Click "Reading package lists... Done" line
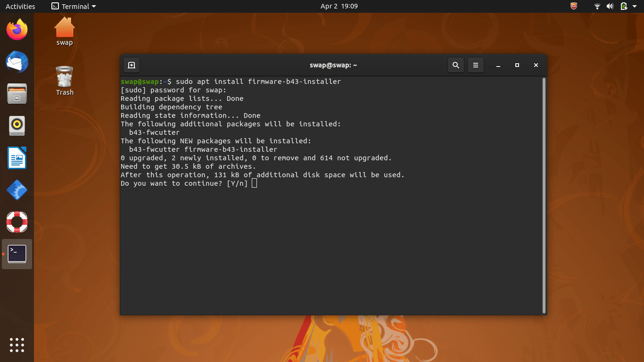 point(182,99)
